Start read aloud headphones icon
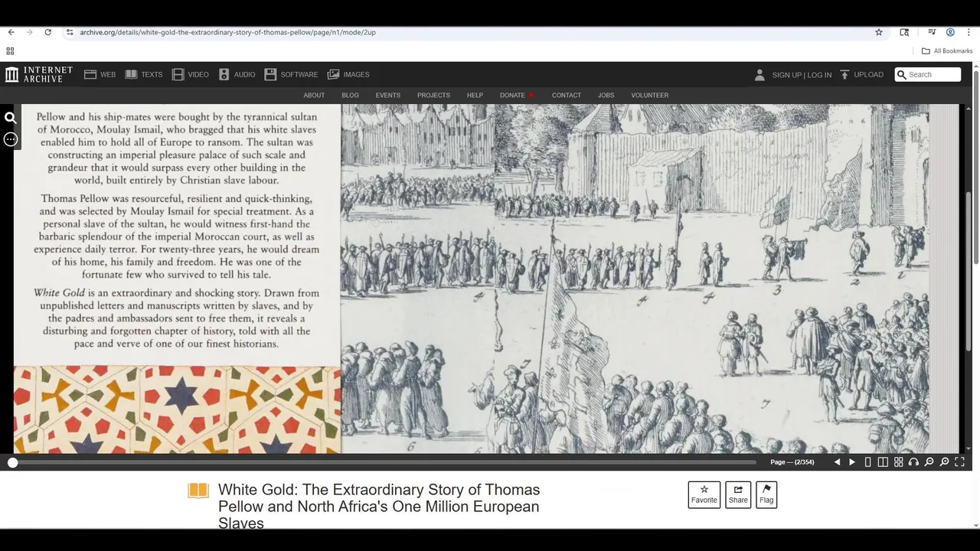The image size is (980, 551). pos(913,462)
